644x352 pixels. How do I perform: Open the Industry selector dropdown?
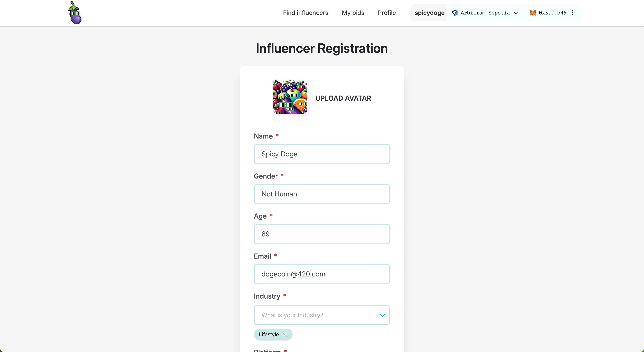pos(322,315)
